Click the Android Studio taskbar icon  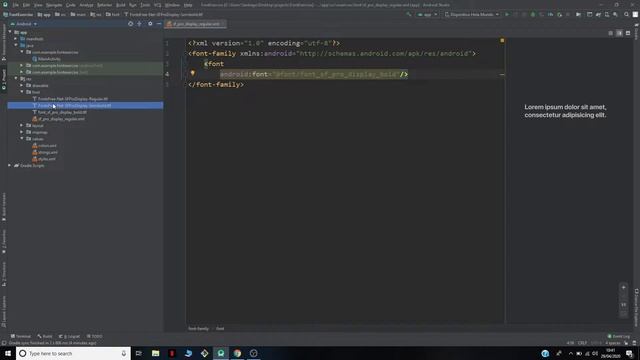[x=221, y=353]
